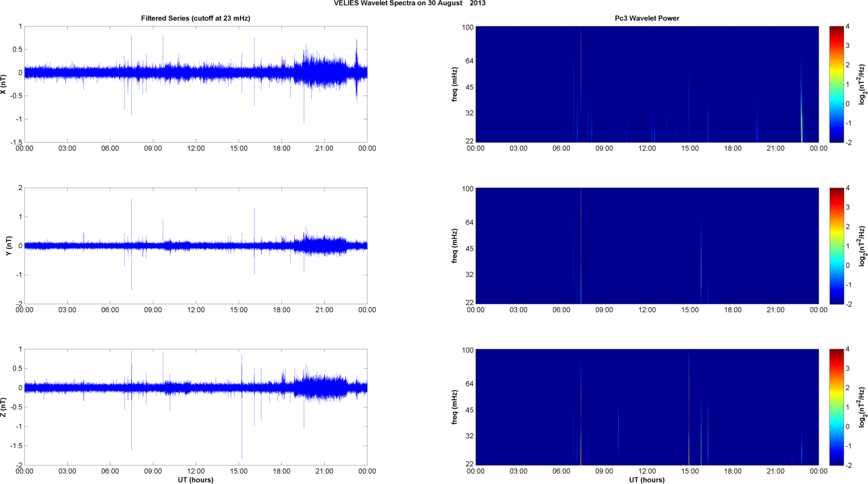This screenshot has height=484, width=868.
Task: Select the Z-component Pc3 wavelet spectrogram
Action: coord(647,407)
